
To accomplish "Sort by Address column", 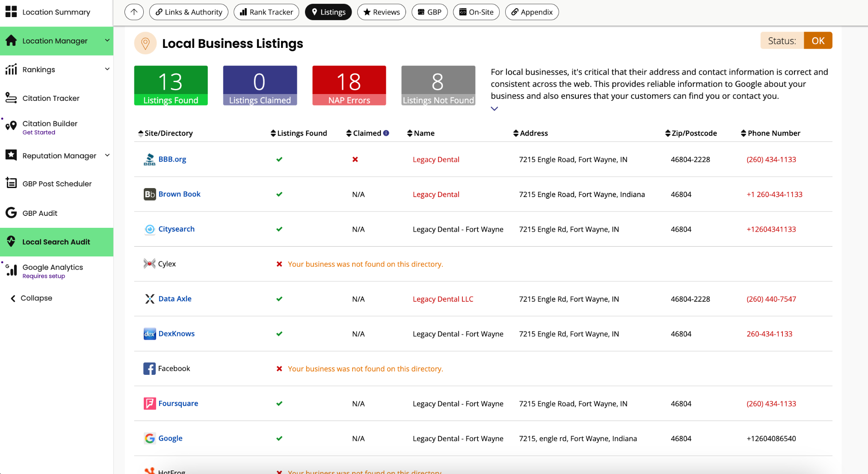I will (530, 133).
